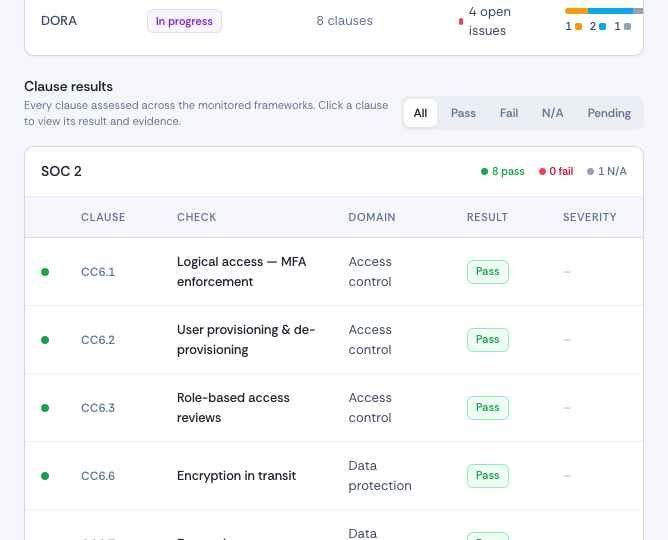Screen dimensions: 668x540
Task: Switch to the Pass filter
Action: click(x=463, y=113)
